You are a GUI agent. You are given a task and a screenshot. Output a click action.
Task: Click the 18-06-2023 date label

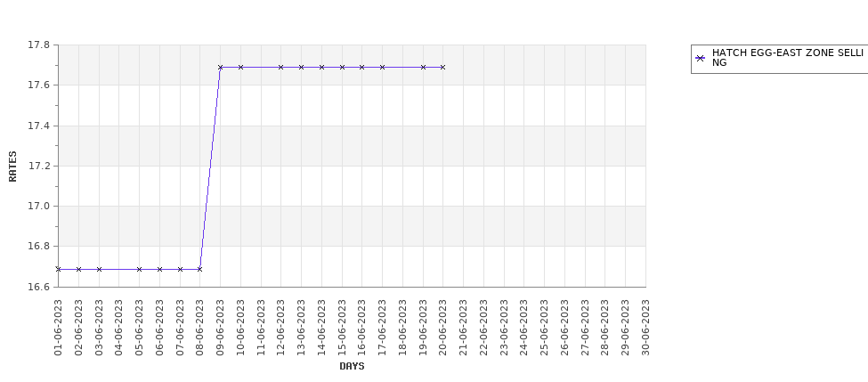point(402,327)
